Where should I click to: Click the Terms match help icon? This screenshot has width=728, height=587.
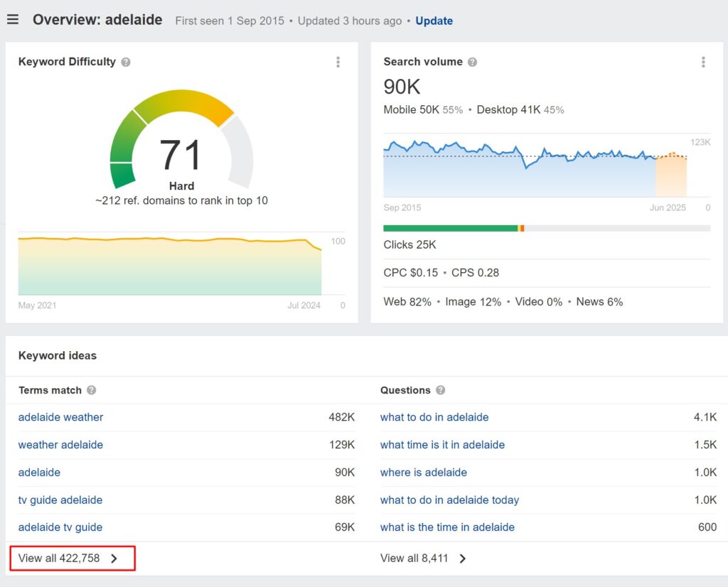click(x=92, y=390)
